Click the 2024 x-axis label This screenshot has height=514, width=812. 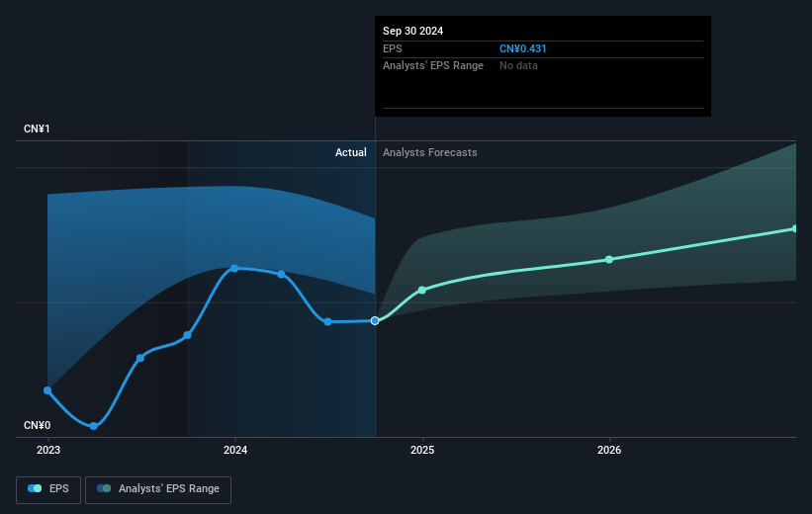coord(235,451)
